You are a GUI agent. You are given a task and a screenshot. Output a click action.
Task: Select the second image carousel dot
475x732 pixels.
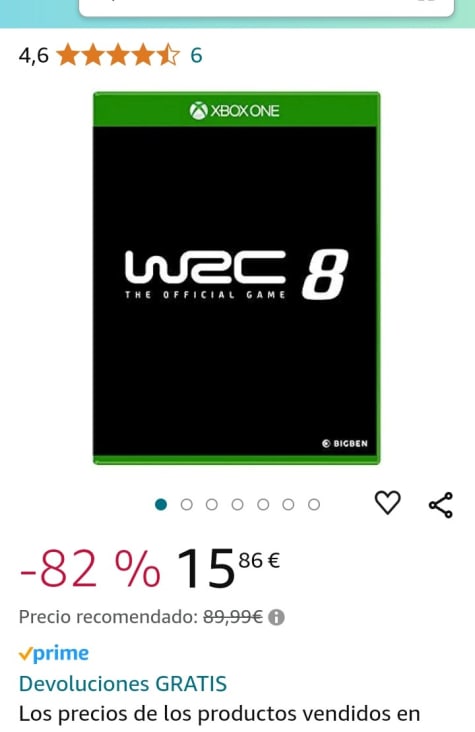pyautogui.click(x=186, y=505)
